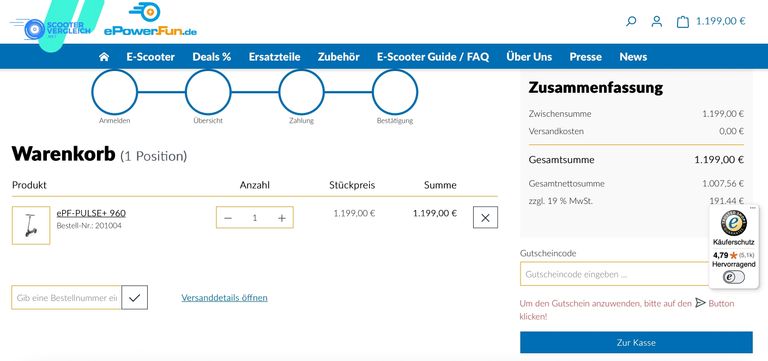Viewport: 768px width, 361px height.
Task: Click the Bestätigung step circle
Action: coord(395,92)
